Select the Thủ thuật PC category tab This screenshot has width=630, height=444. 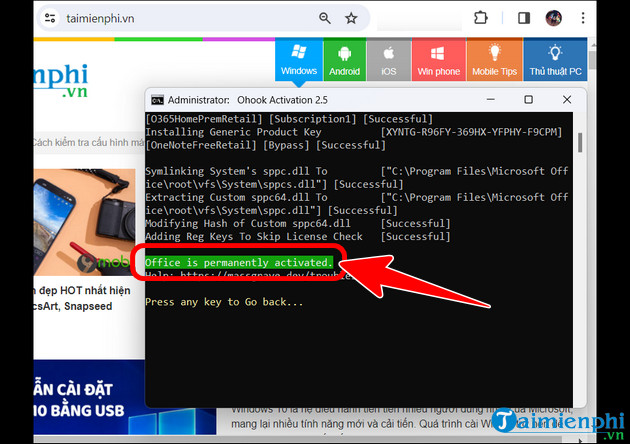pyautogui.click(x=555, y=60)
